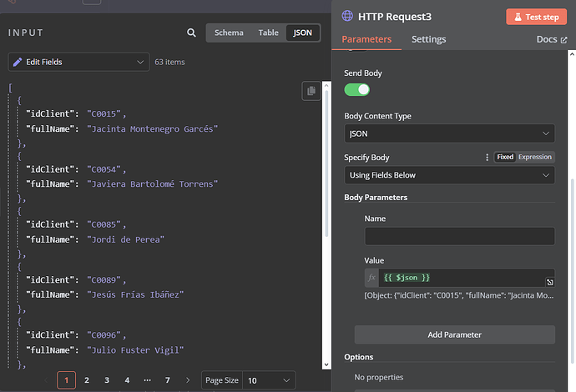Expand Body Content Type JSON dropdown
The width and height of the screenshot is (576, 392).
[449, 133]
